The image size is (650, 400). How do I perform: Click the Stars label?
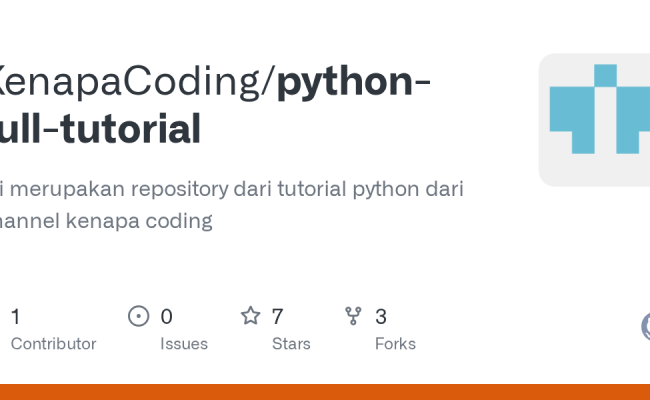[x=291, y=344]
